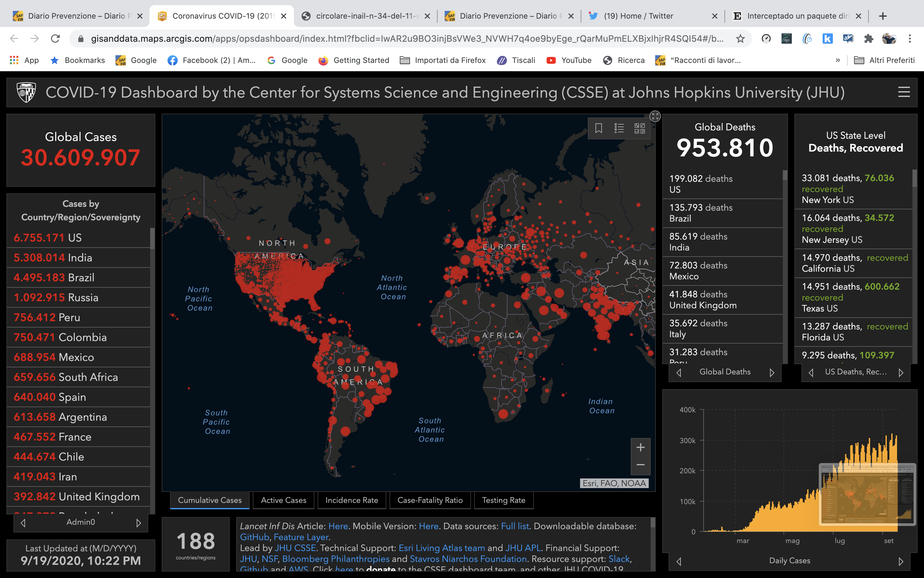This screenshot has height=578, width=924.
Task: Open the Apps grid in bookmarks bar
Action: click(24, 60)
